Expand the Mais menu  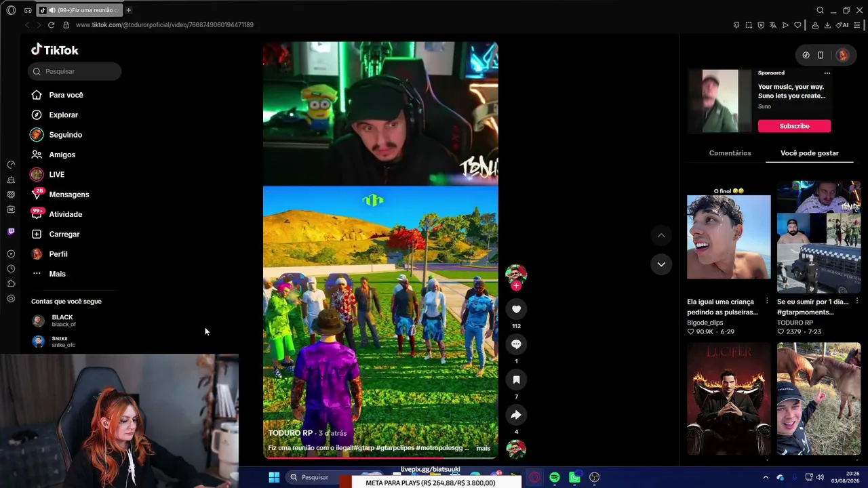point(48,274)
